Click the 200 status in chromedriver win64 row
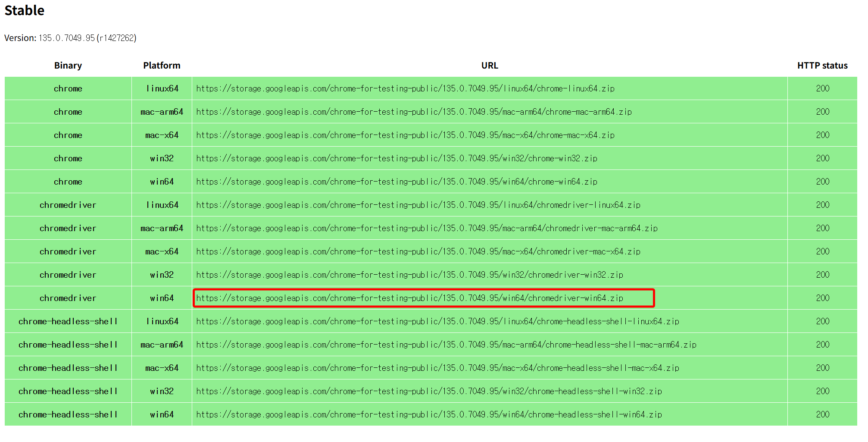The image size is (868, 442). [x=822, y=298]
